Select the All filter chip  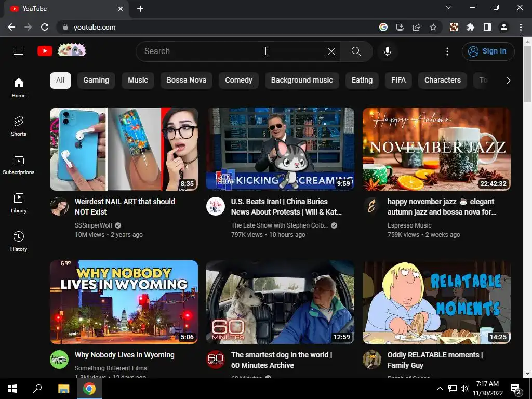coord(60,81)
